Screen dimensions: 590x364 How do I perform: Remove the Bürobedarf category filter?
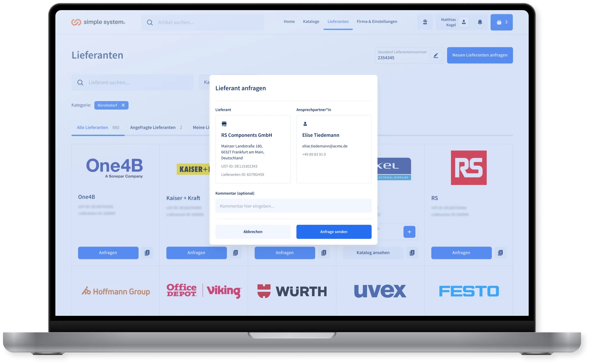point(123,105)
